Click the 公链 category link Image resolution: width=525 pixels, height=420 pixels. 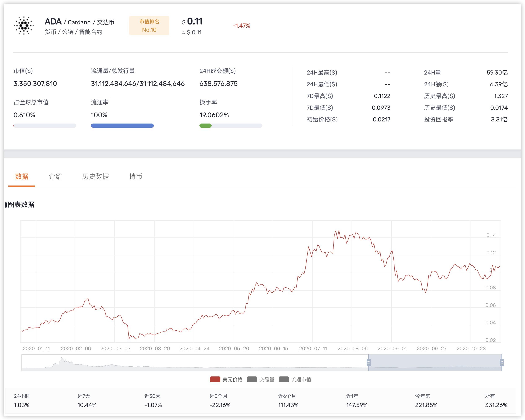click(68, 32)
